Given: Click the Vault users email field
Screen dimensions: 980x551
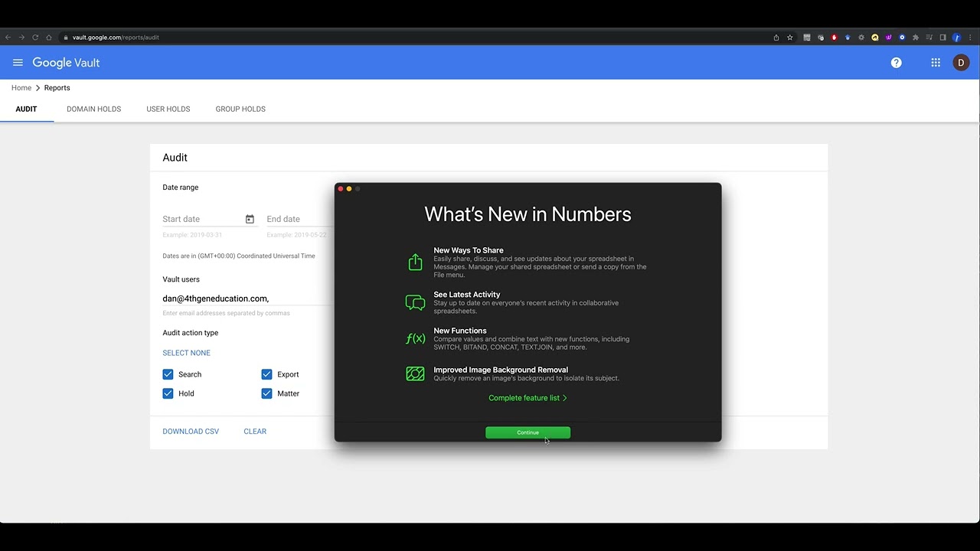Looking at the screenshot, I should (247, 298).
